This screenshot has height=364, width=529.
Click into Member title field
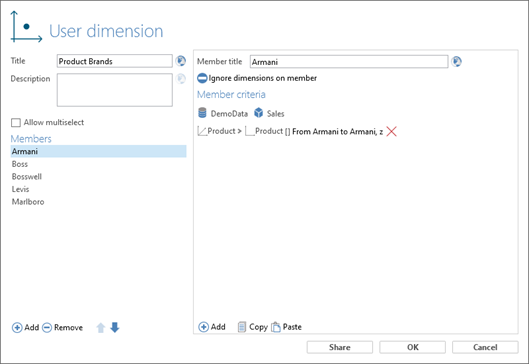(x=349, y=62)
